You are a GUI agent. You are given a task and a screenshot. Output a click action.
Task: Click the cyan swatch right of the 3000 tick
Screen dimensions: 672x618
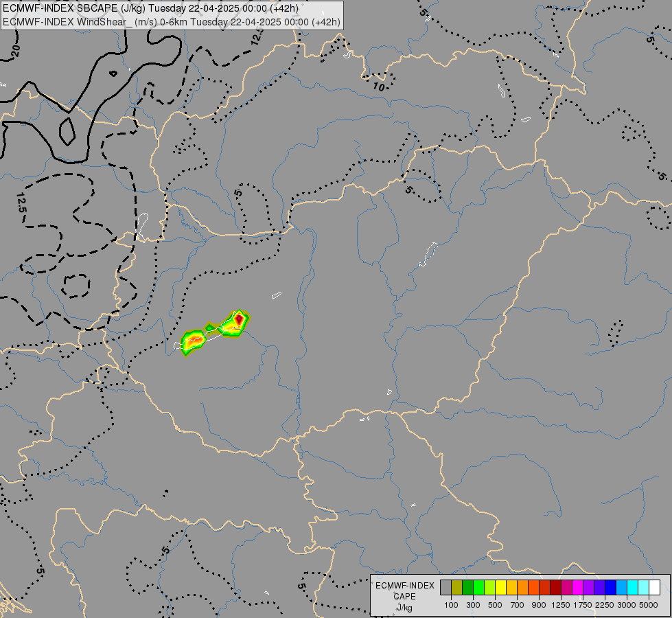[633, 587]
